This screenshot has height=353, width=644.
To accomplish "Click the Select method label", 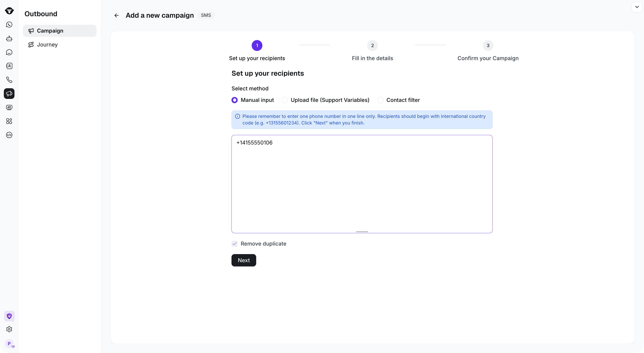I will click(250, 88).
